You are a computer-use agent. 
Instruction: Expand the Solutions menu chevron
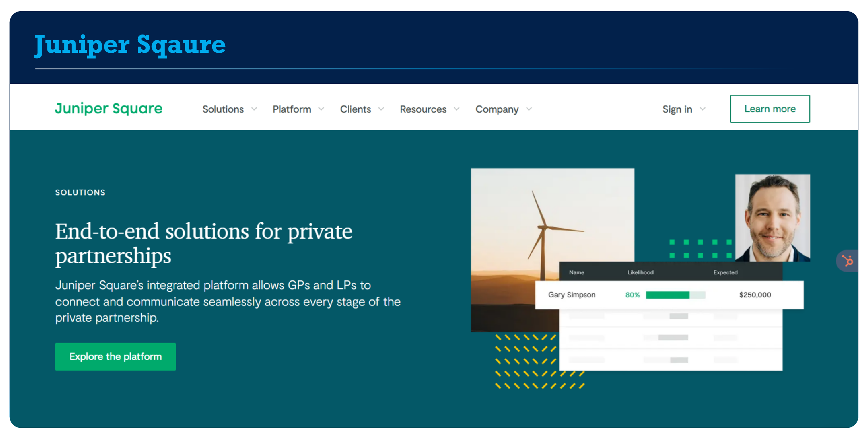click(x=254, y=109)
